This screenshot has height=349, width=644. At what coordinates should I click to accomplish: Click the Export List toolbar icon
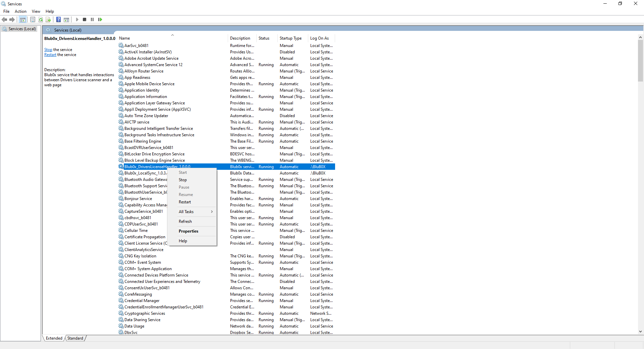pos(48,19)
